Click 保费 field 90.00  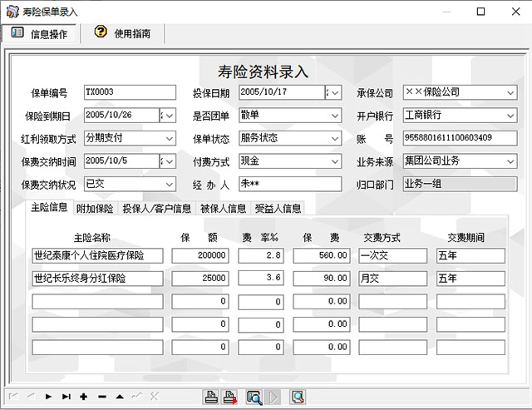(322, 279)
